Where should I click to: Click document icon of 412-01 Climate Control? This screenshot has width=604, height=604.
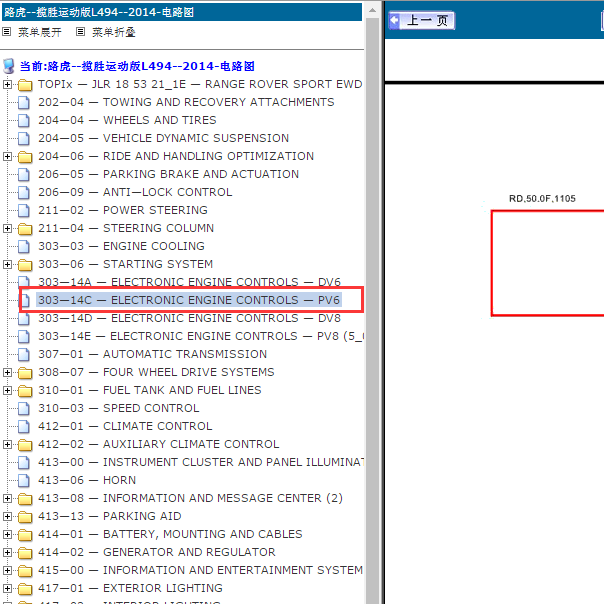pyautogui.click(x=24, y=427)
